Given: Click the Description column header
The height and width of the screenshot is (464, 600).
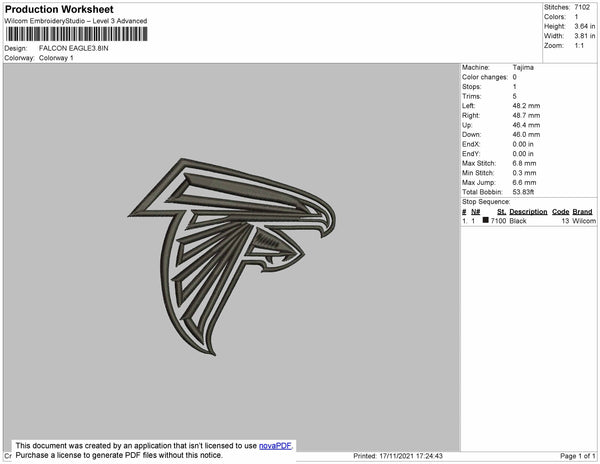Looking at the screenshot, I should coord(528,212).
